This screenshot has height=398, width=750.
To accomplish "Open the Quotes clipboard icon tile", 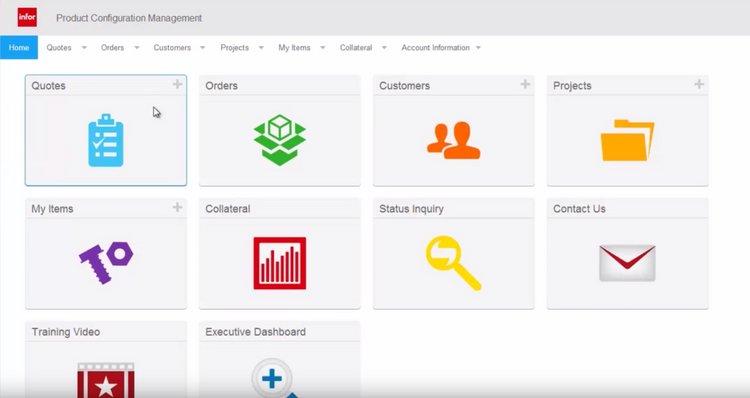I will [x=106, y=140].
